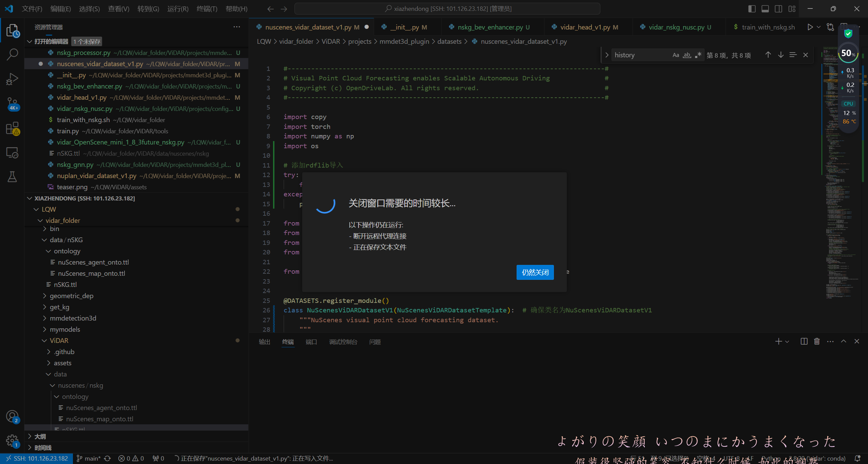Toggle secondary sidebar layout icon
The height and width of the screenshot is (464, 868).
(778, 9)
